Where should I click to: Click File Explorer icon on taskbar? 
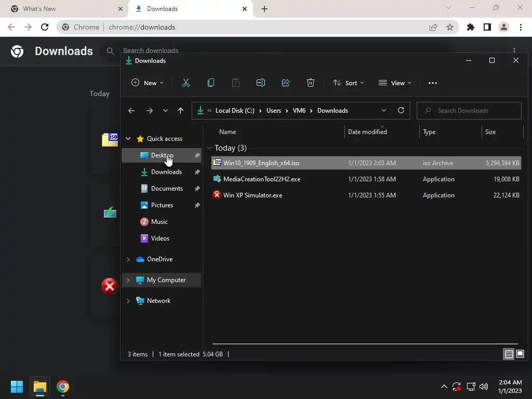[x=39, y=387]
